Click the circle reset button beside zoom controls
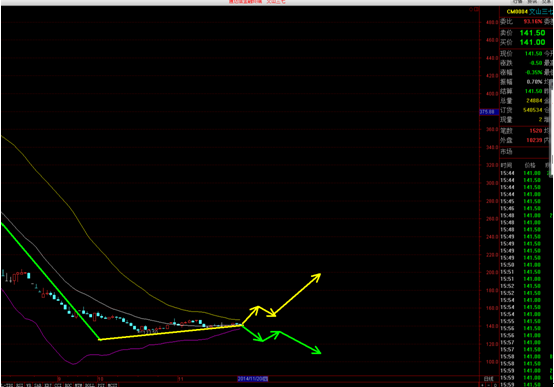Image resolution: width=554 pixels, height=387 pixels. 495,385
